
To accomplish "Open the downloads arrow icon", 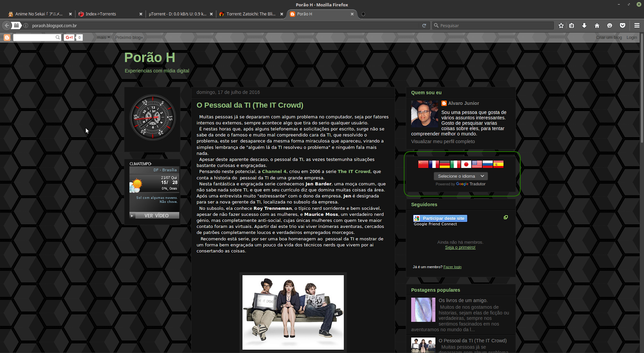I will click(584, 25).
